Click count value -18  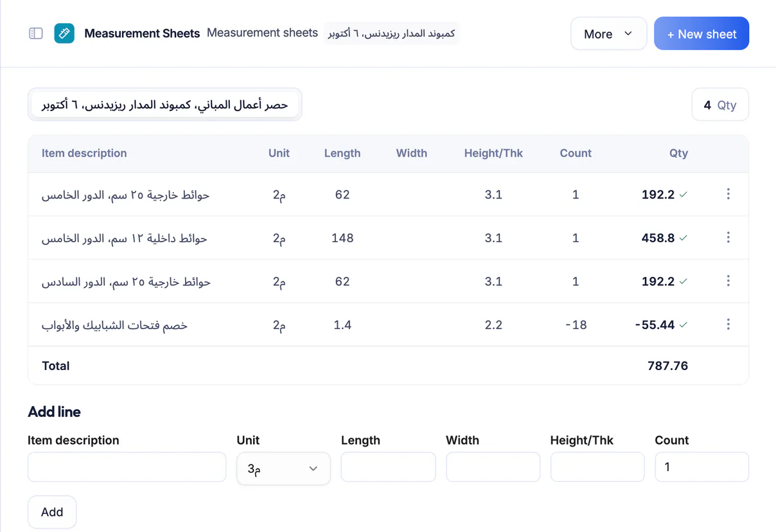click(x=576, y=324)
